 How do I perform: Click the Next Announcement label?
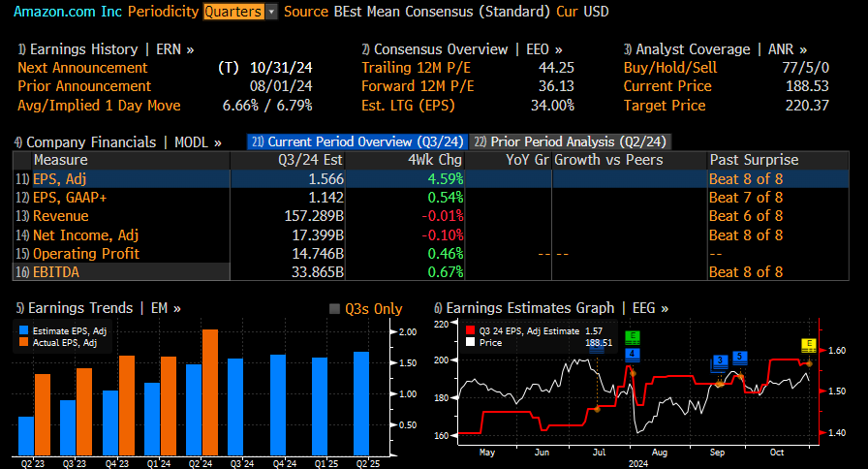(x=82, y=68)
